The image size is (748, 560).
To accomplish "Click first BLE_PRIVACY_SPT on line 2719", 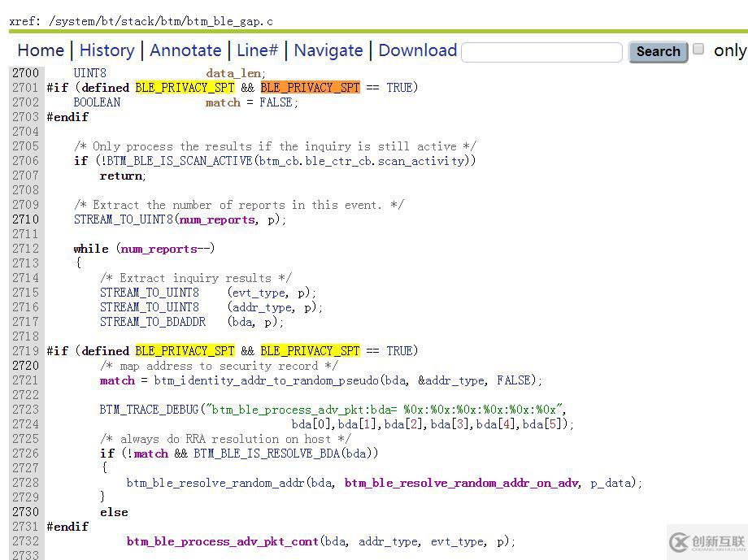I will (185, 351).
